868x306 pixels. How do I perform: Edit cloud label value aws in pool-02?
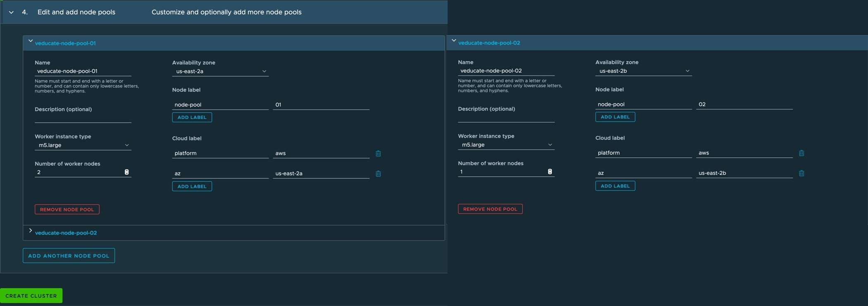(x=744, y=153)
